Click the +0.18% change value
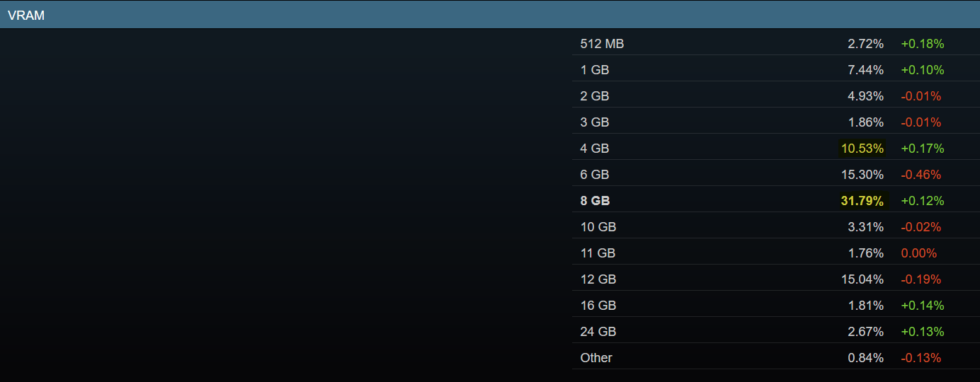The image size is (980, 382). point(923,44)
